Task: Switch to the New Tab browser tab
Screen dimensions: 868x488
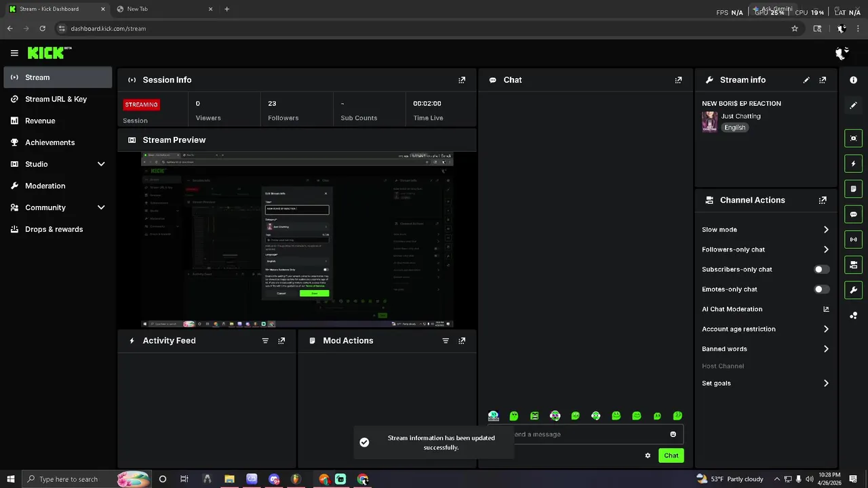Action: [164, 9]
